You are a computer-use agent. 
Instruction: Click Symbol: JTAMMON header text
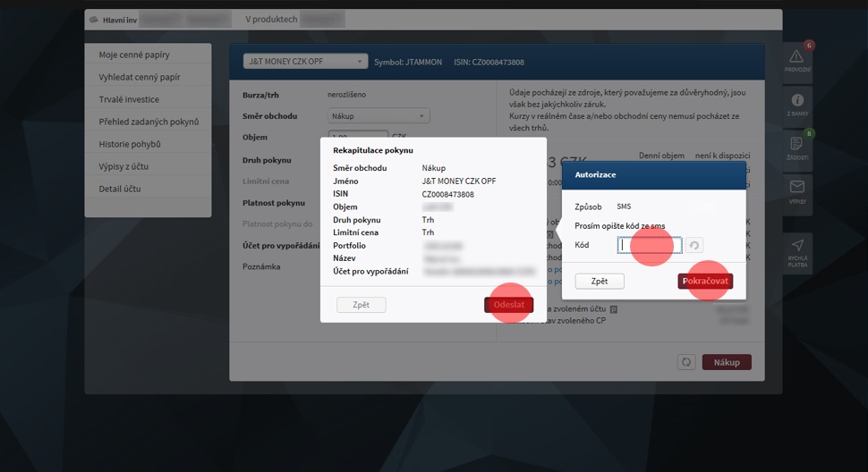pyautogui.click(x=408, y=62)
